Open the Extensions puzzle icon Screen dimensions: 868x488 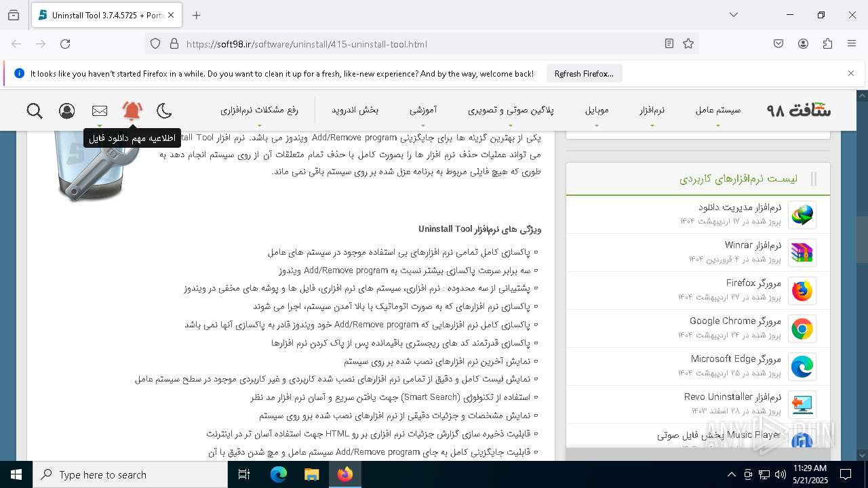(827, 43)
